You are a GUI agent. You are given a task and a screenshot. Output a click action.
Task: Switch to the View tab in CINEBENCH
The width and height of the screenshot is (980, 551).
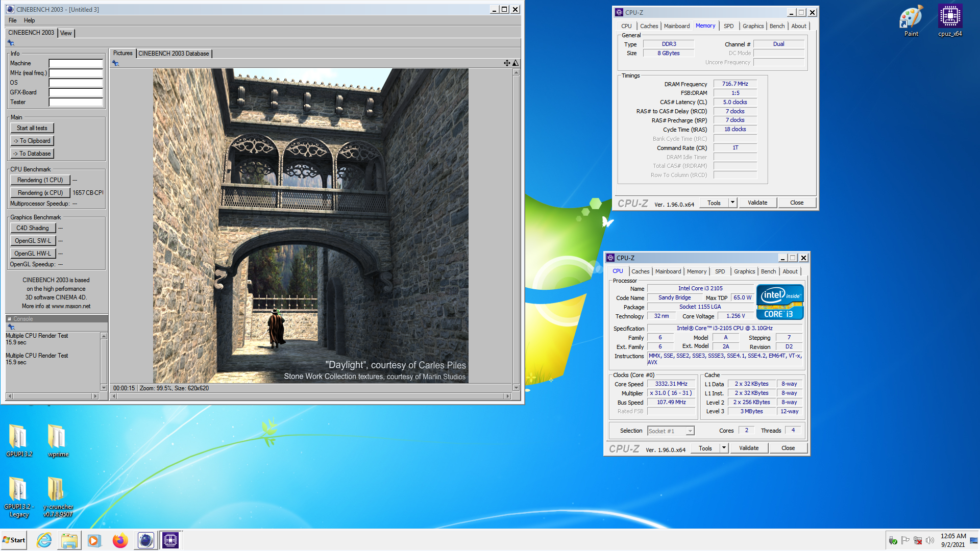point(66,33)
